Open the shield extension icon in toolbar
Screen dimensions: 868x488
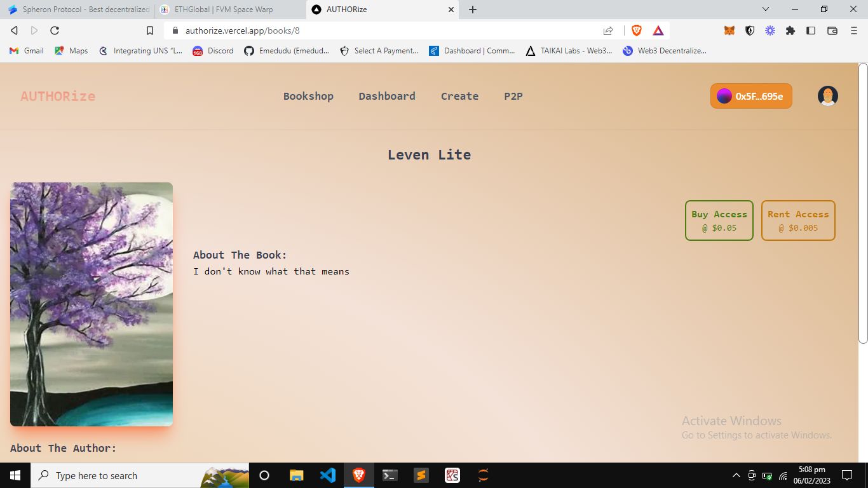(x=750, y=30)
